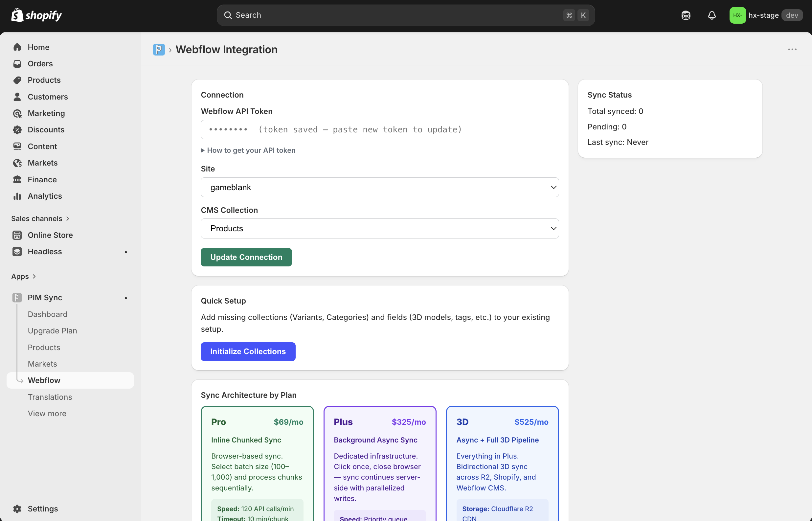812x521 pixels.
Task: Click the Finance bank icon
Action: click(x=17, y=179)
